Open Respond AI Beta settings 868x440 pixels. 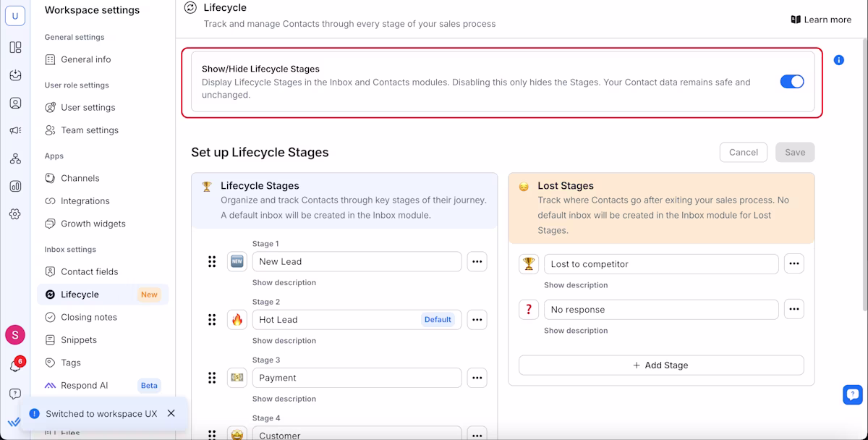[103, 385]
